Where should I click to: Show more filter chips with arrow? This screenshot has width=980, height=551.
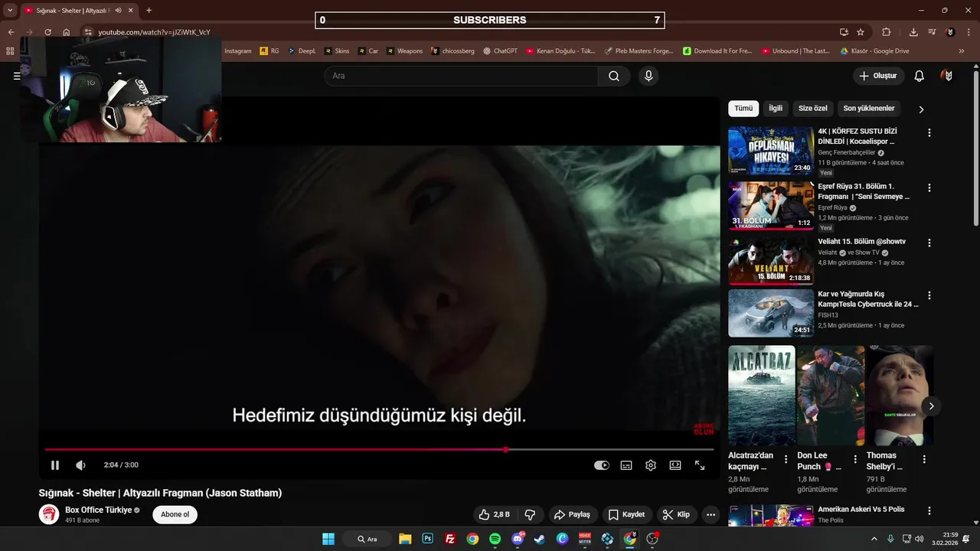tap(921, 109)
